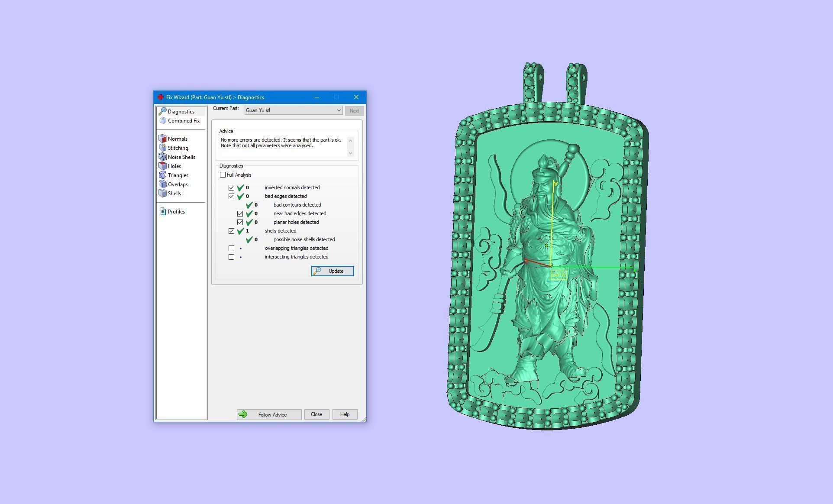The width and height of the screenshot is (833, 504).
Task: Select the Noise Shells label in the sidebar
Action: point(181,157)
